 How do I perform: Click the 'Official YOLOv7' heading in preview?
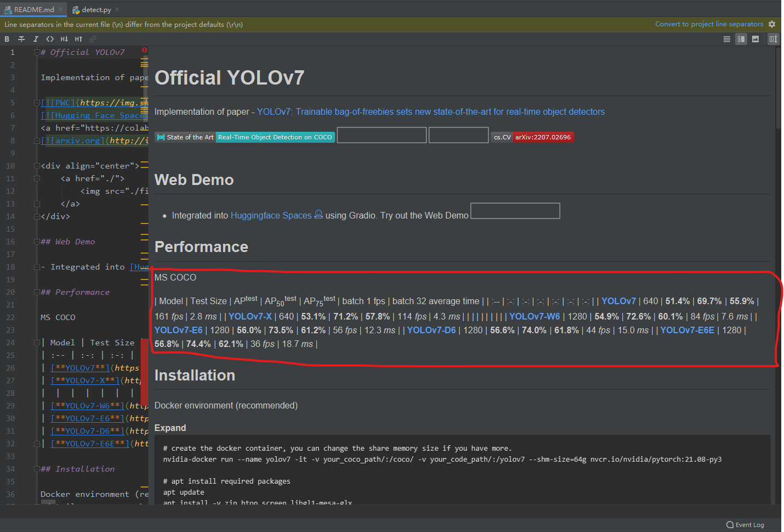point(229,77)
